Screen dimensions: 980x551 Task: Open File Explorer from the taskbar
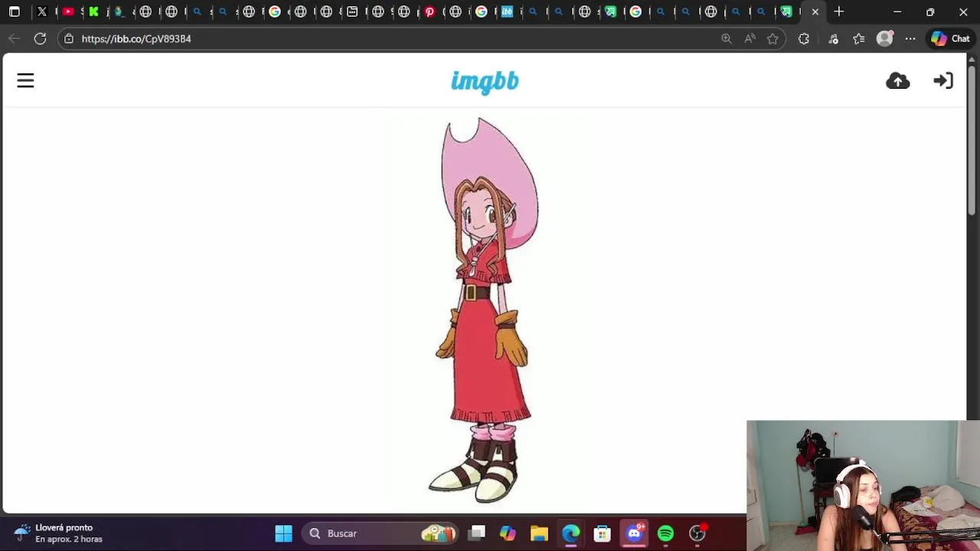point(539,533)
